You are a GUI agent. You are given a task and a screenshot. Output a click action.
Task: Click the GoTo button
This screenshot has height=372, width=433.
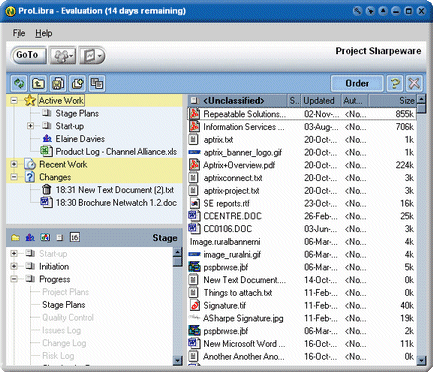pos(28,55)
